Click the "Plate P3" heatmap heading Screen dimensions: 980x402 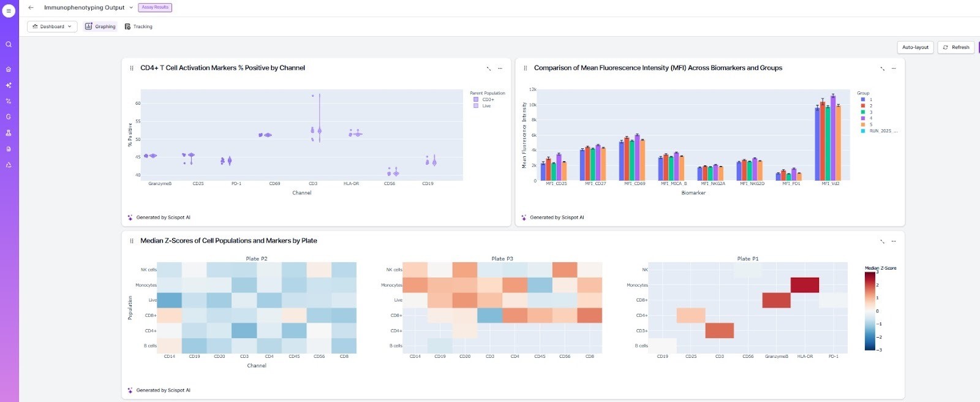coord(502,259)
